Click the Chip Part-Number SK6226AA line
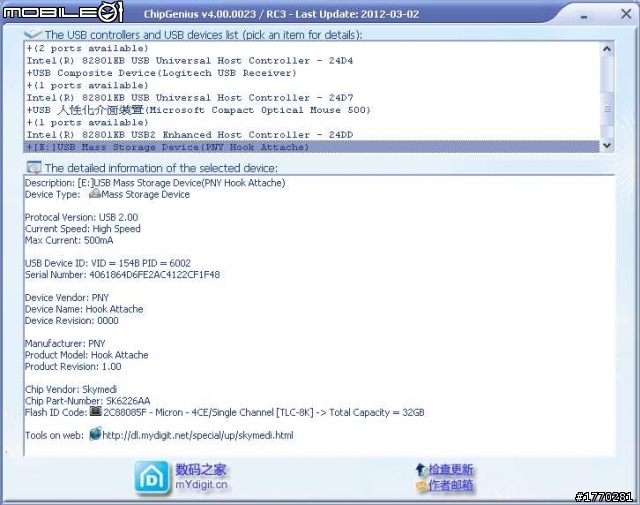640x505 pixels. click(87, 401)
